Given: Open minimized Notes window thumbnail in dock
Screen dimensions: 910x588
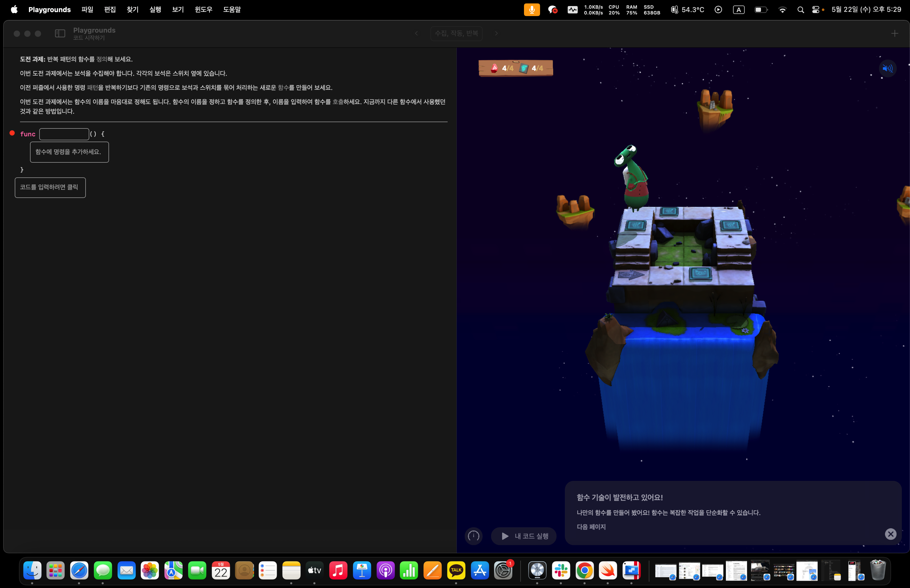Looking at the screenshot, I should click(x=831, y=570).
